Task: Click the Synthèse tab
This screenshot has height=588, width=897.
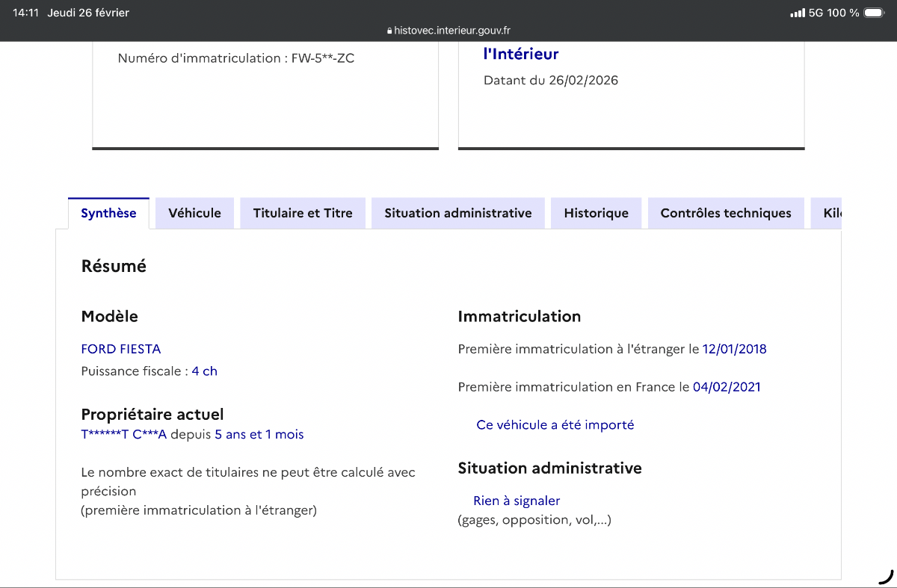Action: (x=108, y=213)
